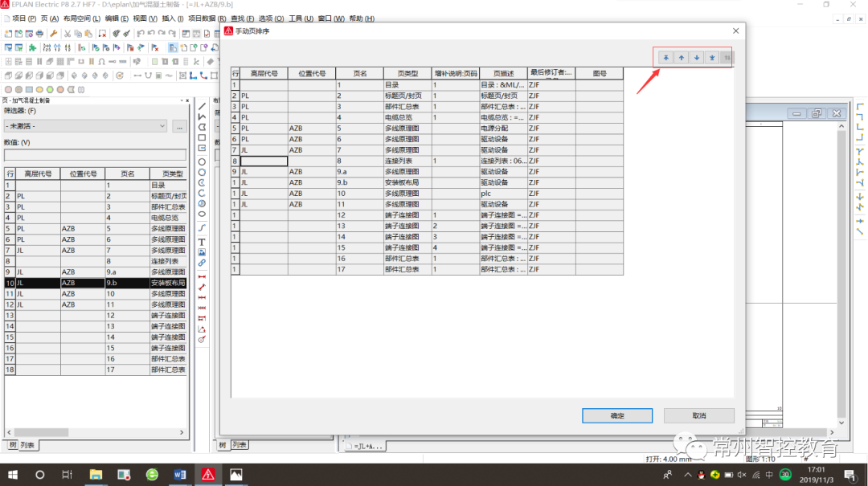Click the 页类型 column header in dialog

click(407, 73)
